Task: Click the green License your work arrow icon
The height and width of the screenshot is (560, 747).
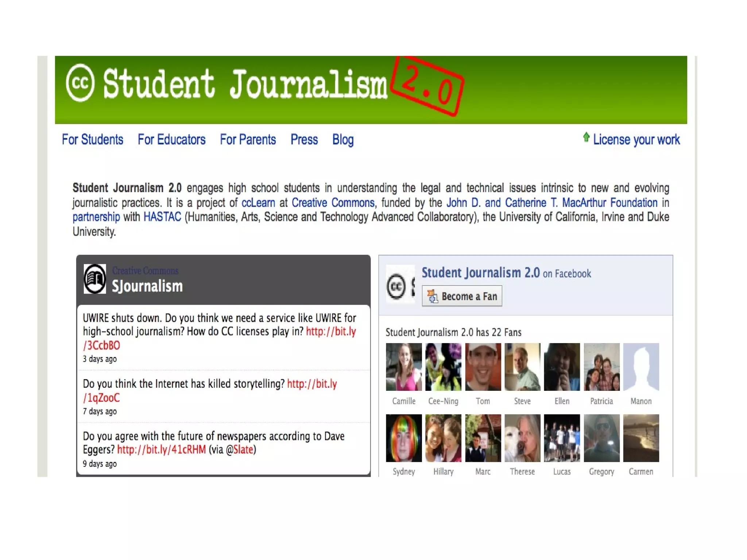Action: (586, 137)
